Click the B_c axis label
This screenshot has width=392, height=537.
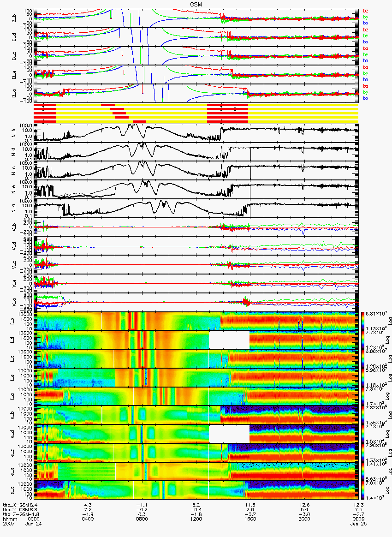tap(14, 56)
